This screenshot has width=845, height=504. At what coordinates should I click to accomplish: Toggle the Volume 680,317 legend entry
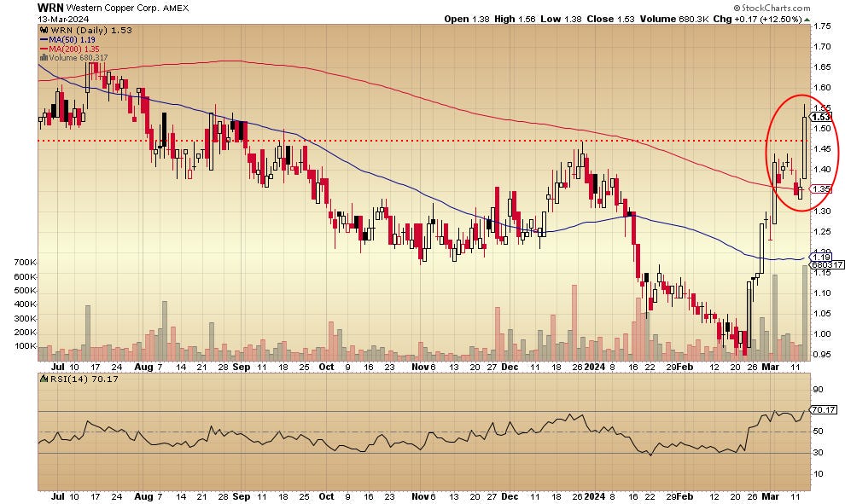point(79,57)
